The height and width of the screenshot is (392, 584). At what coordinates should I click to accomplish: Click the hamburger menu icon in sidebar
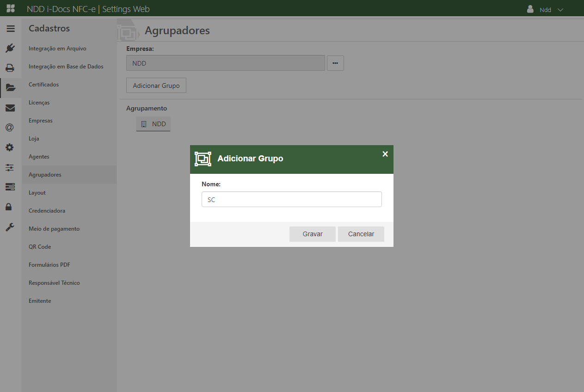click(x=10, y=29)
